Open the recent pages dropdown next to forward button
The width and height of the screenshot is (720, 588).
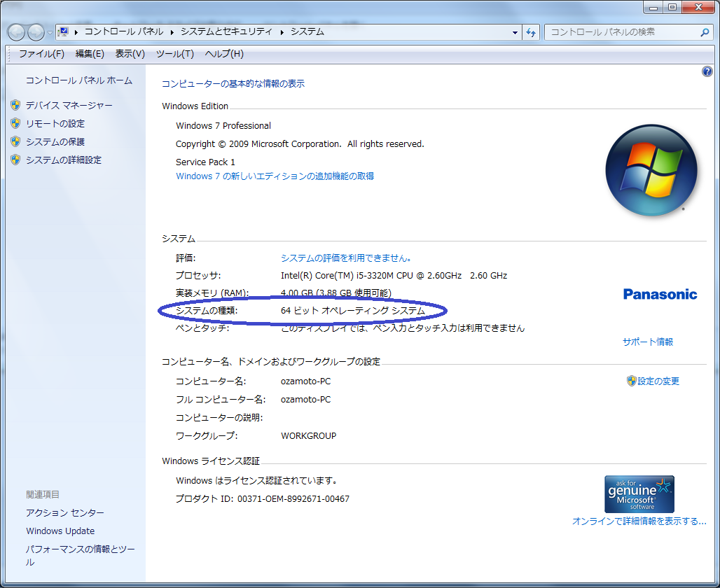pos(50,33)
